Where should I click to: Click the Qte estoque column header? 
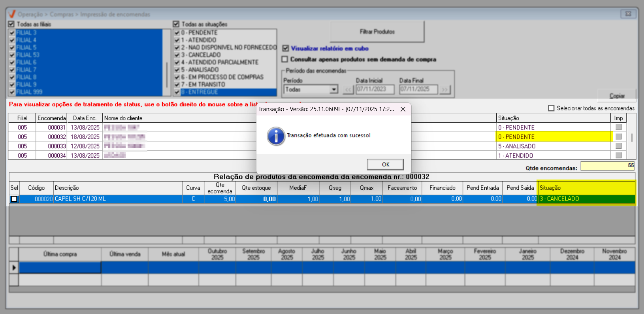(256, 188)
